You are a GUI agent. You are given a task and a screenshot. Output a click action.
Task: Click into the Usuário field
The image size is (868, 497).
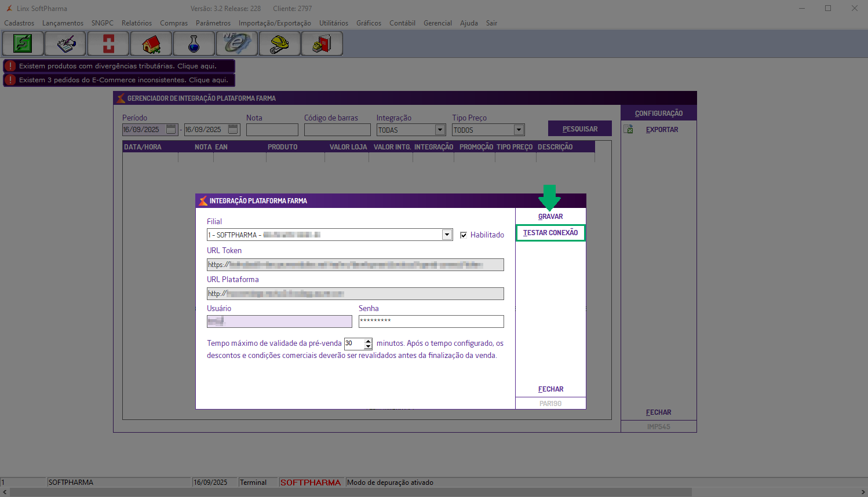tap(279, 321)
